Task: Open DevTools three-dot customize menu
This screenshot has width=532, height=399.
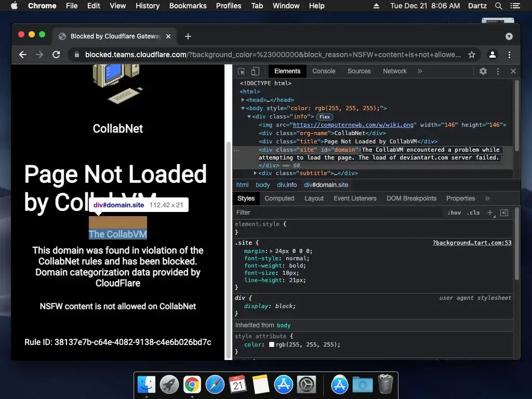Action: point(498,71)
